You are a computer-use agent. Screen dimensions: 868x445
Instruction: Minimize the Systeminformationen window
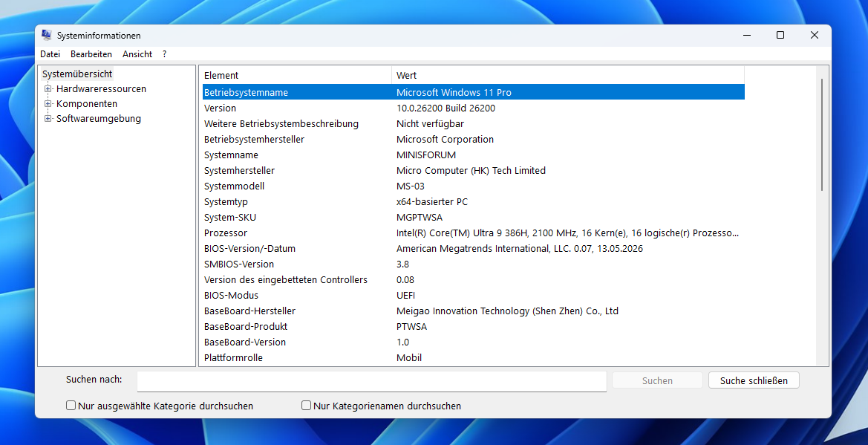pyautogui.click(x=747, y=35)
